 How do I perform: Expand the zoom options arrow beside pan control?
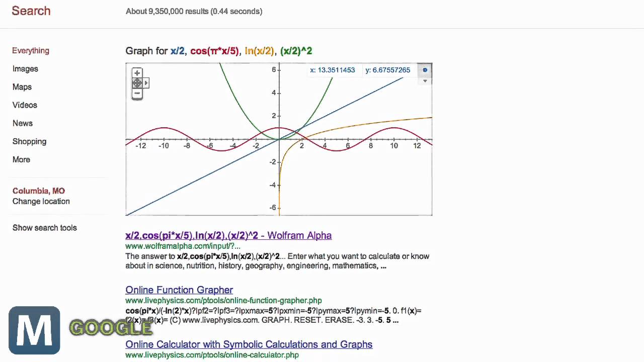(x=146, y=83)
